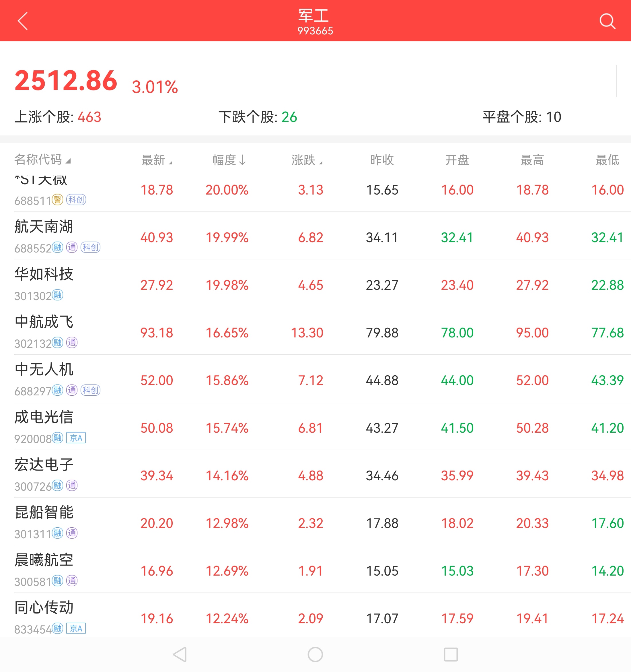
Task: Open recent apps square button
Action: (x=451, y=654)
